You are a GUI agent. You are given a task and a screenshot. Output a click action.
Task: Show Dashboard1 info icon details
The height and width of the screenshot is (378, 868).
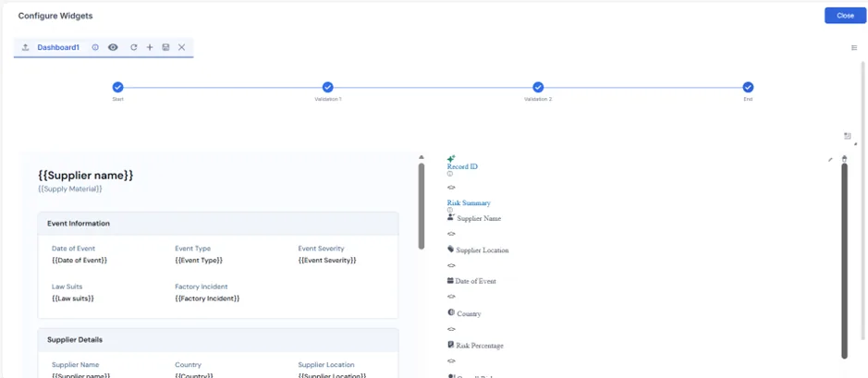pos(95,47)
